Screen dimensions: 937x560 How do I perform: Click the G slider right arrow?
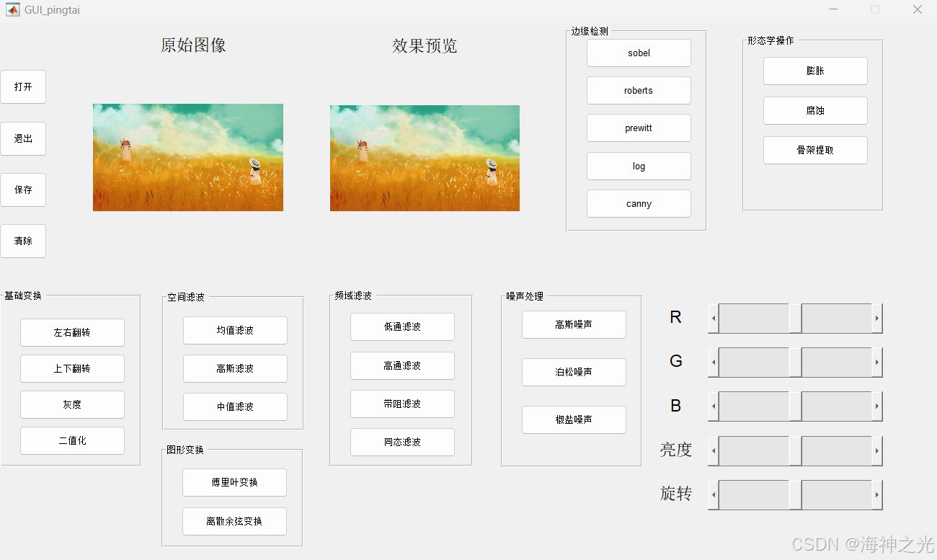tap(877, 362)
